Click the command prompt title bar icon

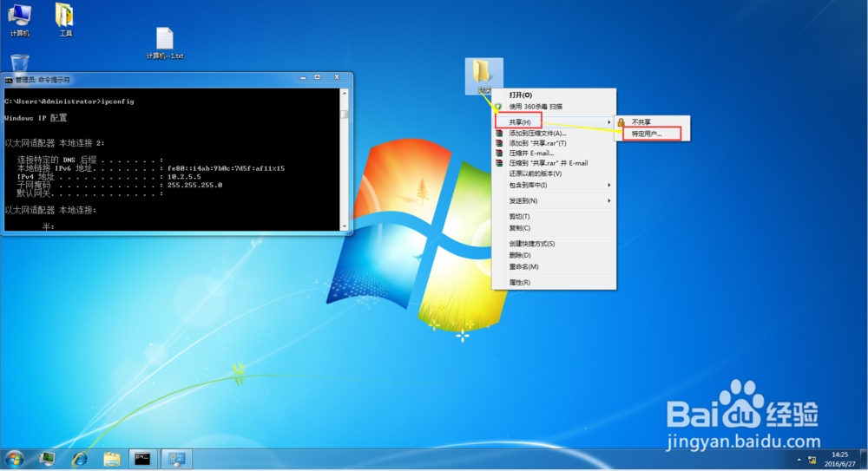click(9, 81)
